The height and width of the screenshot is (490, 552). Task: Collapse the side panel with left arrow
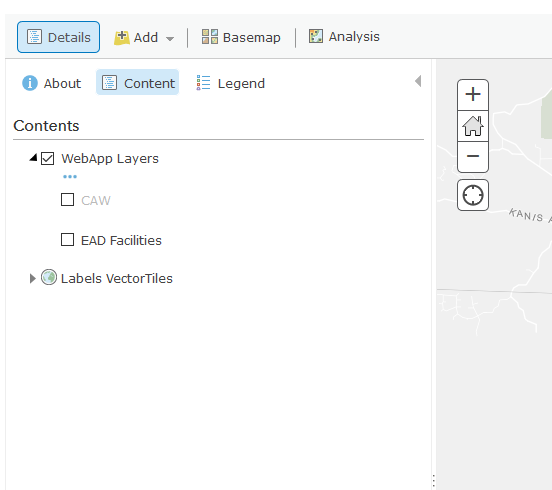pyautogui.click(x=418, y=81)
